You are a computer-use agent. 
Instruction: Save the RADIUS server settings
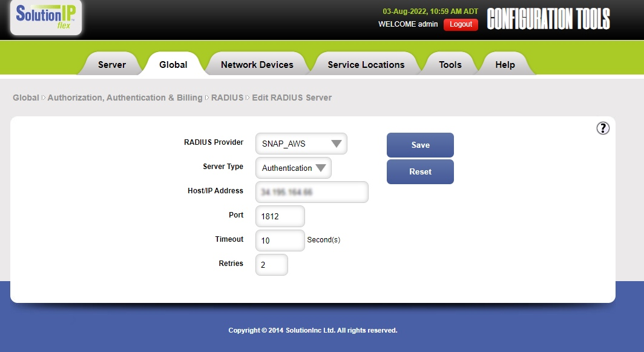(420, 145)
